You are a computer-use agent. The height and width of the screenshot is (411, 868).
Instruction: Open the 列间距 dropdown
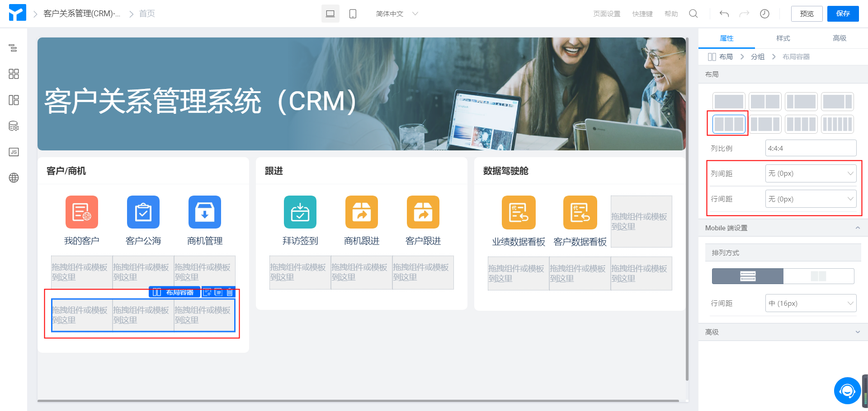click(811, 173)
